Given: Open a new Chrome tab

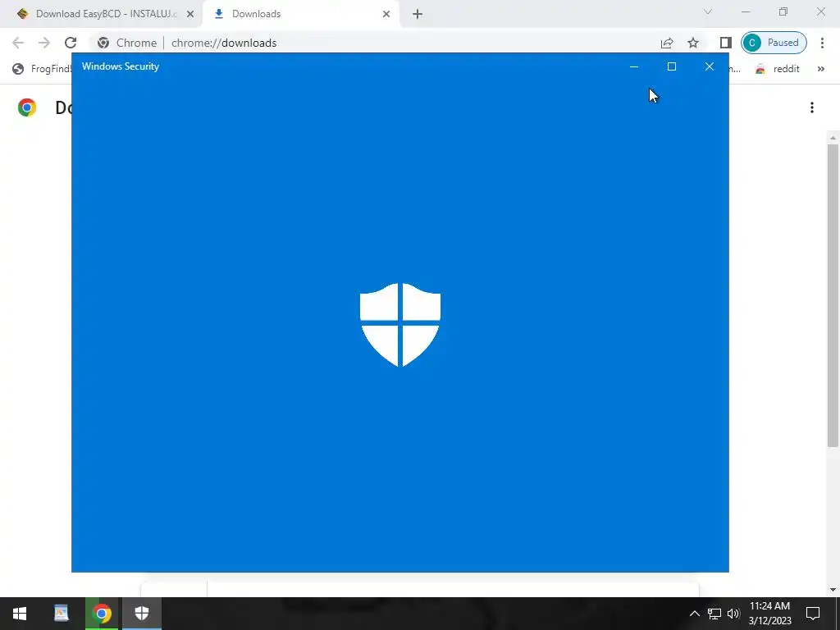Looking at the screenshot, I should [x=418, y=14].
